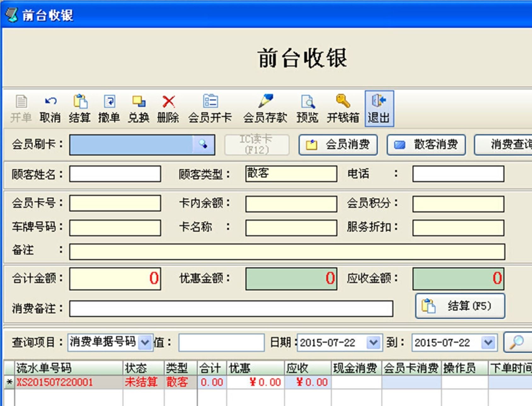Click the red 删除 delete icon
The height and width of the screenshot is (406, 532).
coord(169,101)
